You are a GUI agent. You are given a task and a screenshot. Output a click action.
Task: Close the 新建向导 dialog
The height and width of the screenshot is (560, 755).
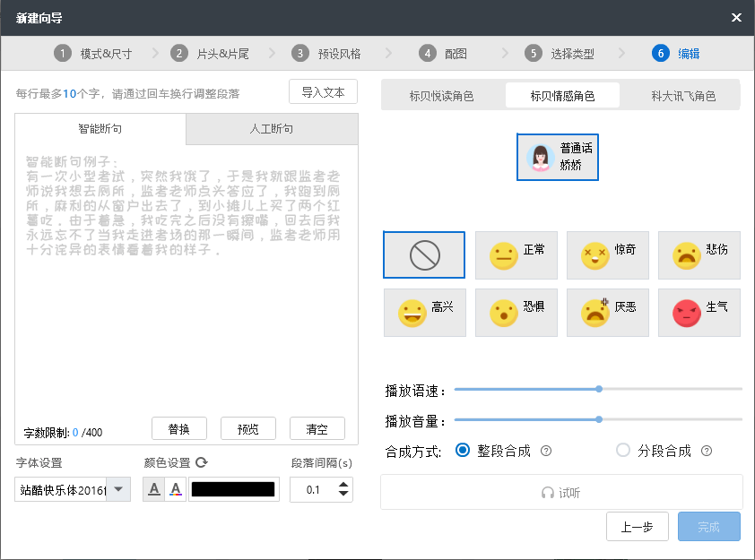(736, 18)
